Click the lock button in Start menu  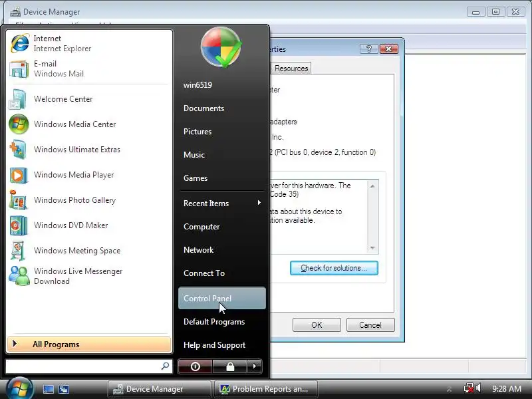(230, 366)
